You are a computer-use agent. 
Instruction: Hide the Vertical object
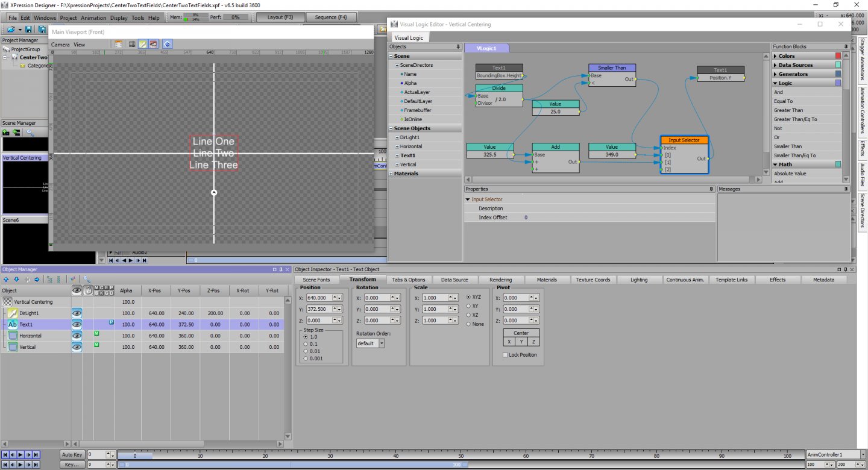click(x=77, y=347)
